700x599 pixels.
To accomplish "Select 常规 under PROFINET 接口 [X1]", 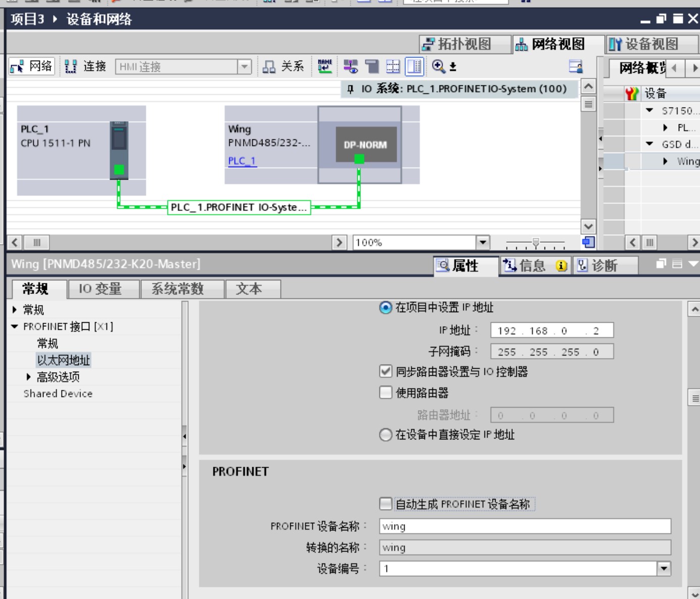I will (x=47, y=343).
